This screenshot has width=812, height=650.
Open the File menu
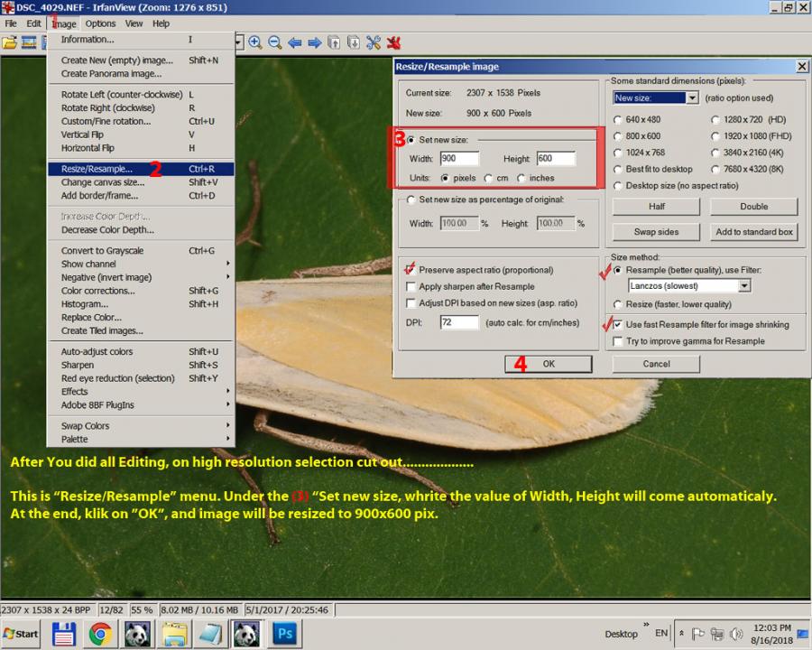[x=11, y=23]
